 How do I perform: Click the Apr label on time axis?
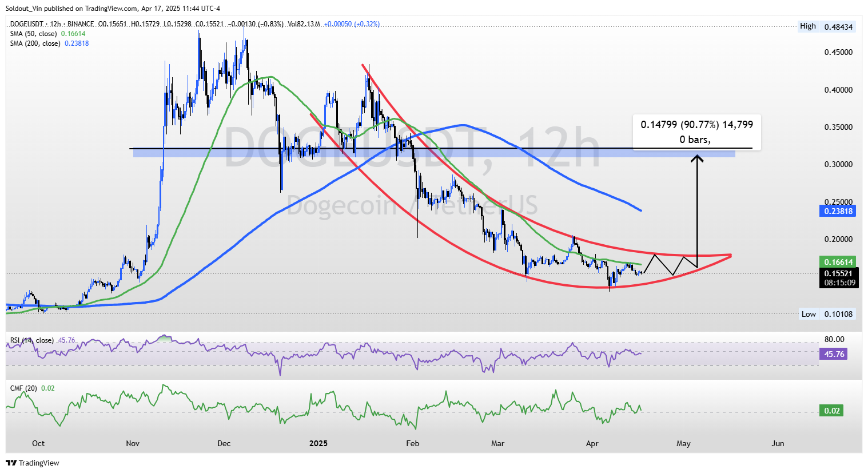click(x=592, y=443)
